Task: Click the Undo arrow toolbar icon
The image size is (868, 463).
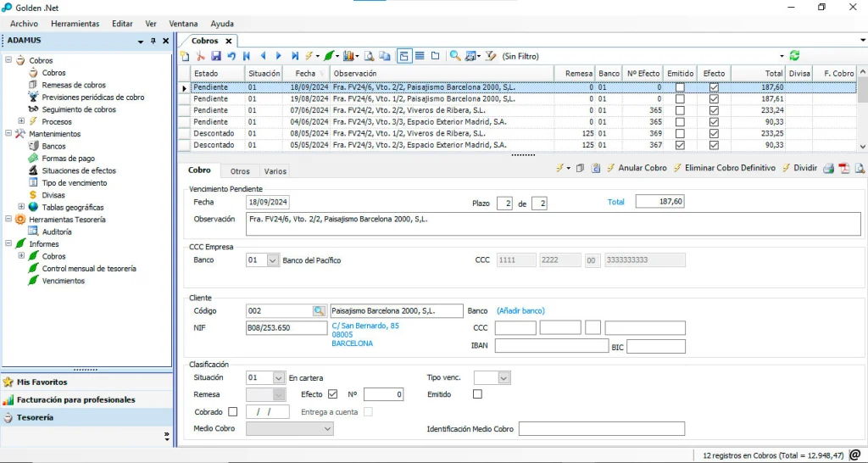Action: (231, 56)
